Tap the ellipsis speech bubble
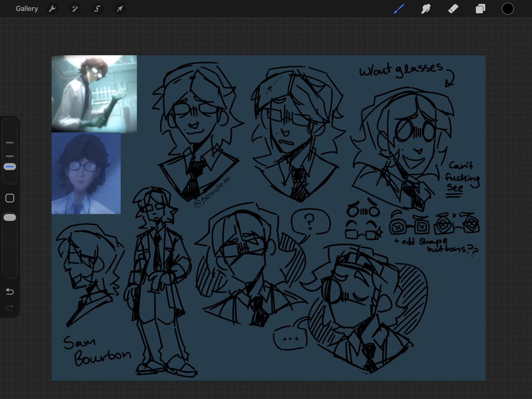 [x=291, y=338]
